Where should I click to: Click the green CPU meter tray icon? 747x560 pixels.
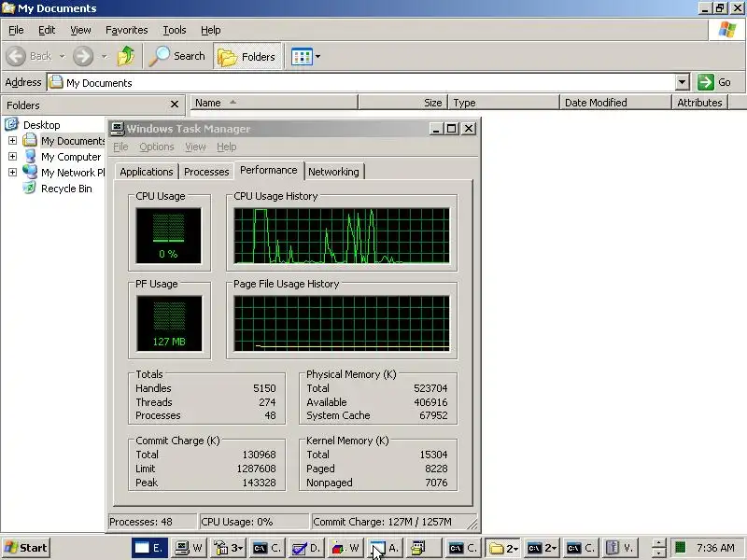pyautogui.click(x=681, y=548)
